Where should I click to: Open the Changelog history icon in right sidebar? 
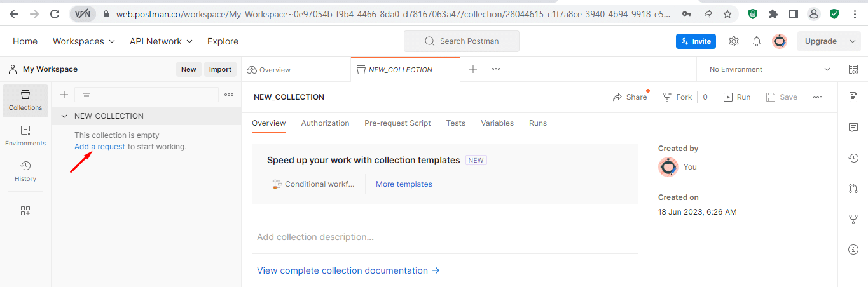pyautogui.click(x=853, y=158)
